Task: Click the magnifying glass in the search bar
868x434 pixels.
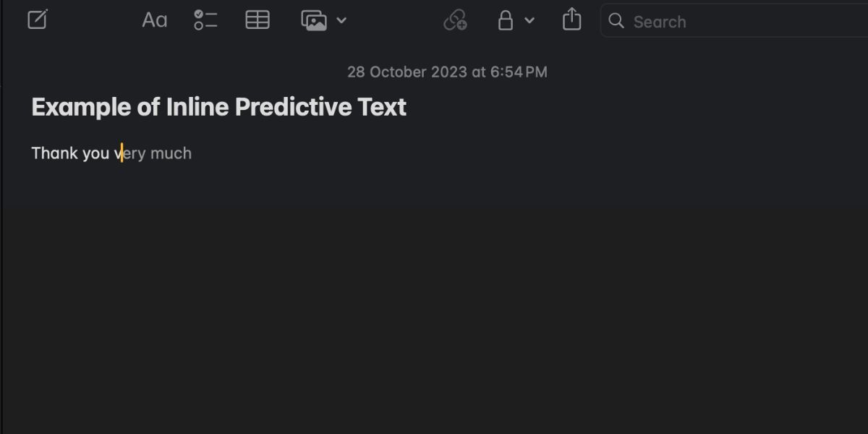Action: pyautogui.click(x=616, y=21)
